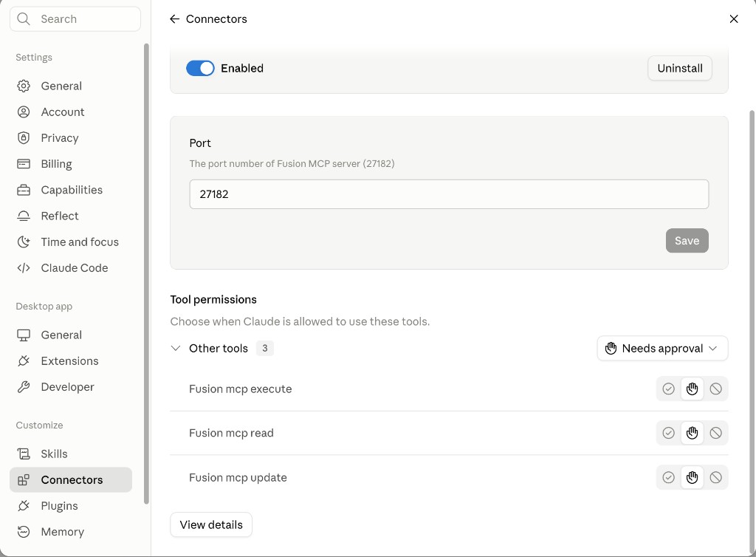Click the sidebar scrollbar
The image size is (756, 557).
[146, 274]
